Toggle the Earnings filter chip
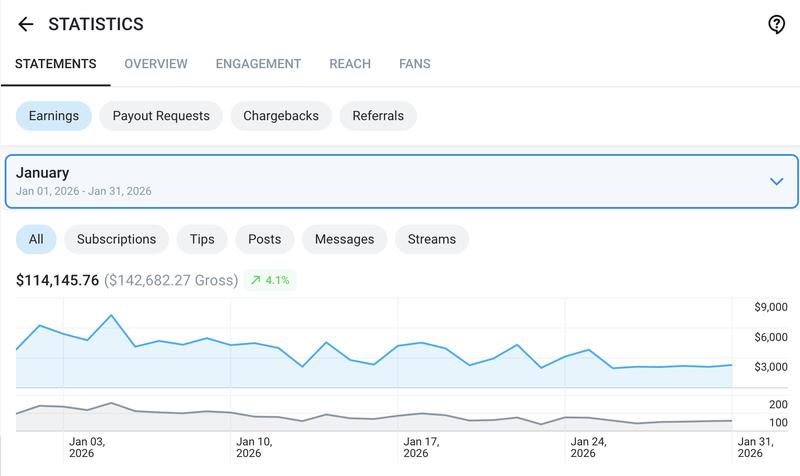The image size is (800, 476). click(54, 116)
